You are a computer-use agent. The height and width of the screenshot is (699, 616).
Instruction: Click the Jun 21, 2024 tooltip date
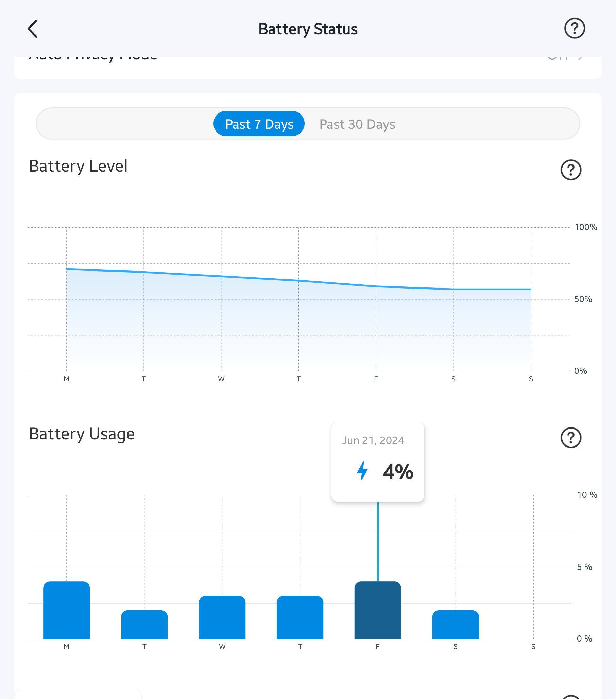point(373,440)
